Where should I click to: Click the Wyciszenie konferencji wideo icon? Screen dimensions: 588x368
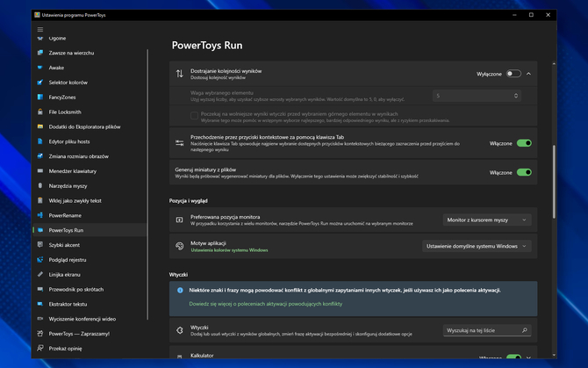40,319
